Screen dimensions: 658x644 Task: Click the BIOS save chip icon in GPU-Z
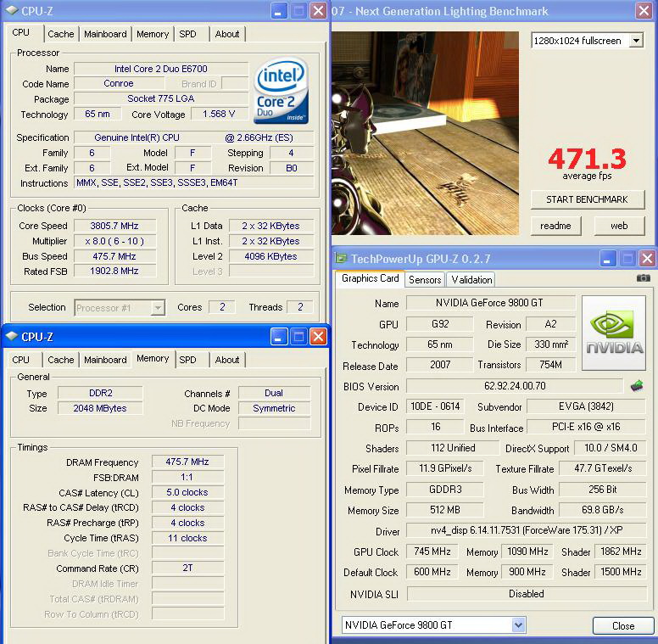pyautogui.click(x=637, y=385)
